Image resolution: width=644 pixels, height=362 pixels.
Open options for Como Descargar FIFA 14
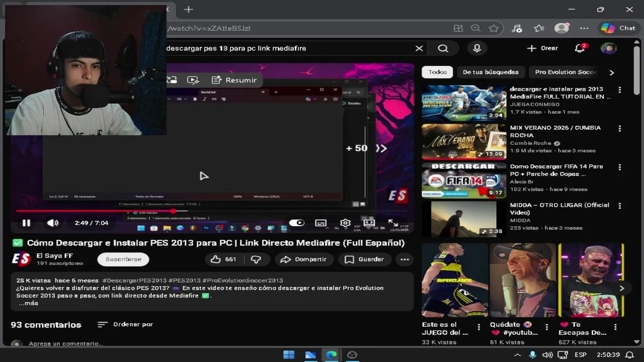click(x=620, y=167)
